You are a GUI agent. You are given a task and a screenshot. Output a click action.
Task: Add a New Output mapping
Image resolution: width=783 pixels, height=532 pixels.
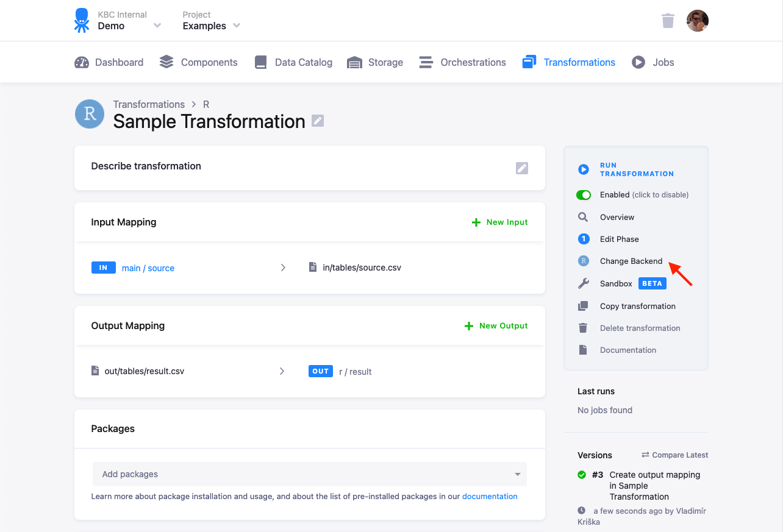point(496,326)
